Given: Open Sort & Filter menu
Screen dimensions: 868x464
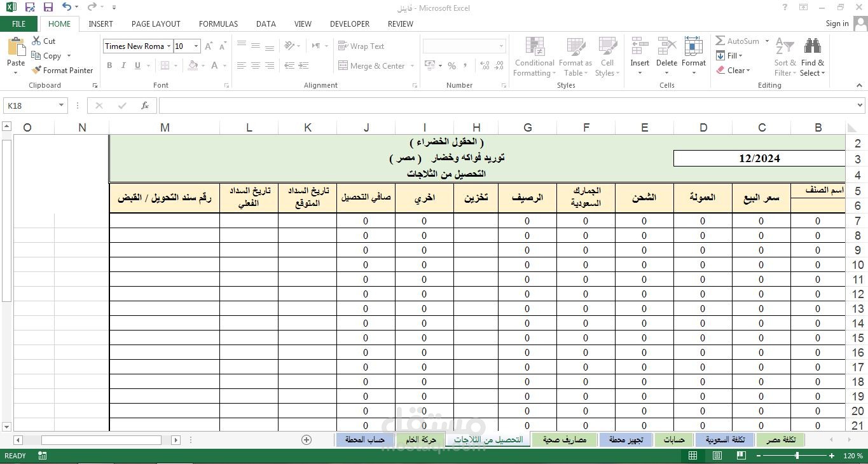Looking at the screenshot, I should tap(785, 57).
